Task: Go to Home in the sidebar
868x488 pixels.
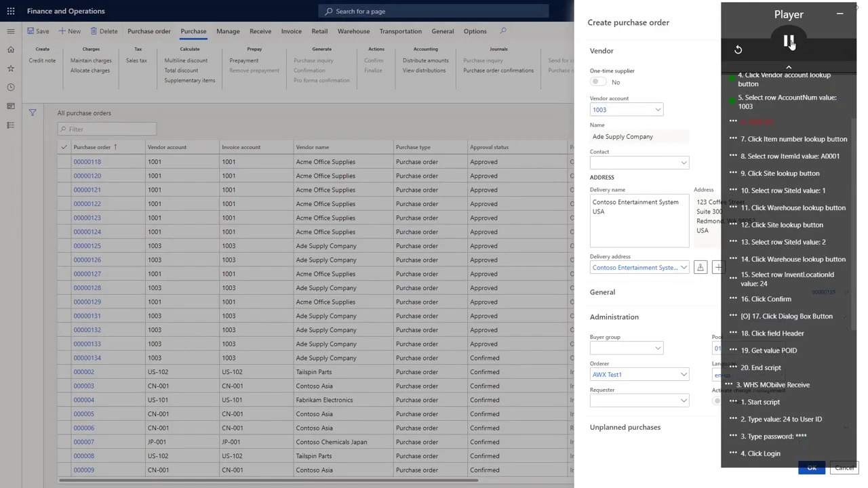Action: click(11, 49)
